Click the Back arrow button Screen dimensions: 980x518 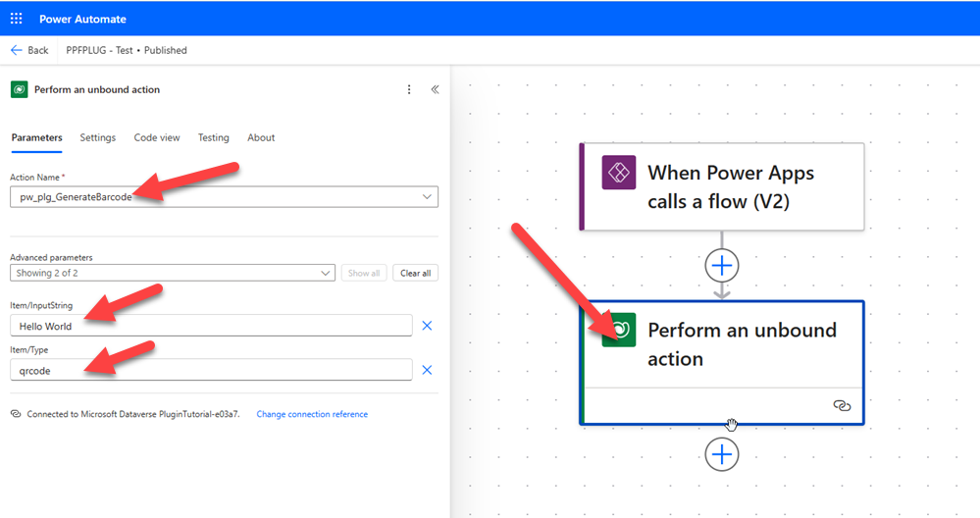click(29, 50)
